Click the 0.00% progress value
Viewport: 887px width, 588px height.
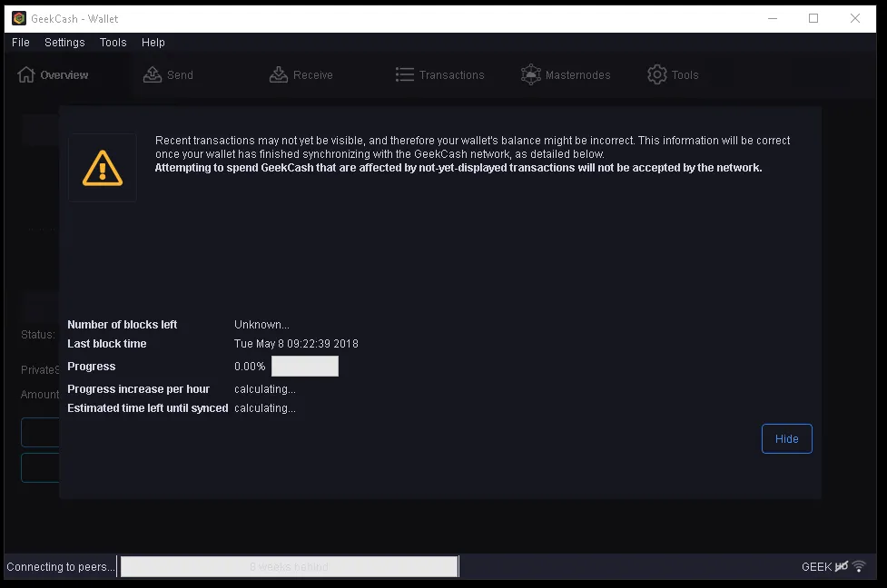pyautogui.click(x=250, y=367)
